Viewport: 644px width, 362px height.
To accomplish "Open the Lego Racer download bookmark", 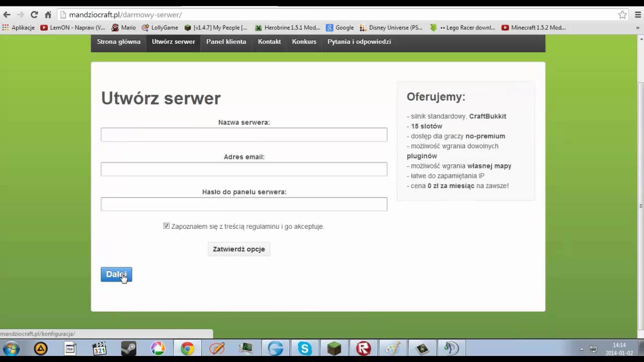I will pos(463,28).
